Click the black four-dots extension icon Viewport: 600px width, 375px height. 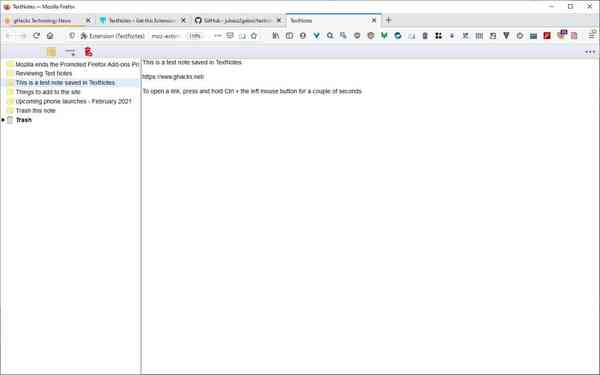[439, 36]
